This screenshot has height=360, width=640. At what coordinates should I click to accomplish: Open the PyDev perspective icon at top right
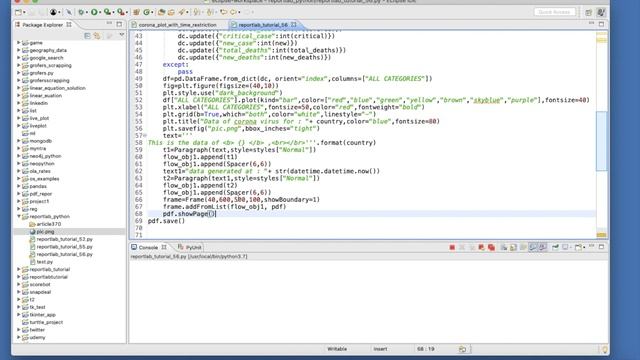click(601, 12)
